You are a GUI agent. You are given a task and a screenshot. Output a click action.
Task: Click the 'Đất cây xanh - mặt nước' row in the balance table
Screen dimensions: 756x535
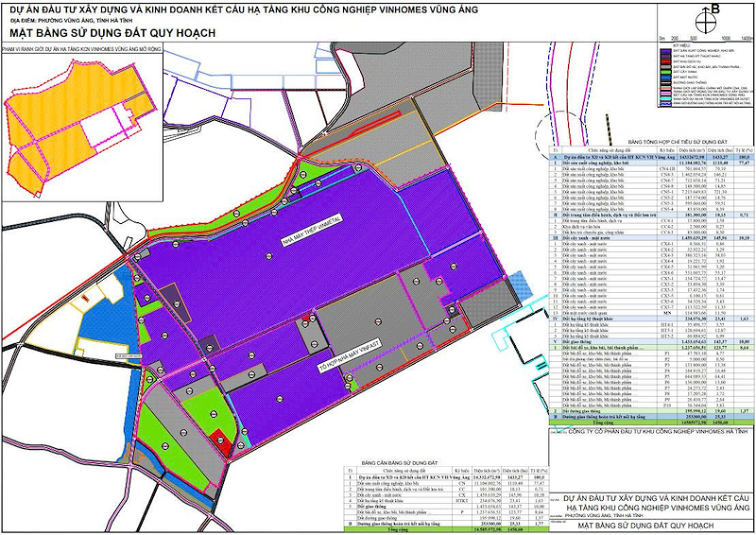pos(446,495)
